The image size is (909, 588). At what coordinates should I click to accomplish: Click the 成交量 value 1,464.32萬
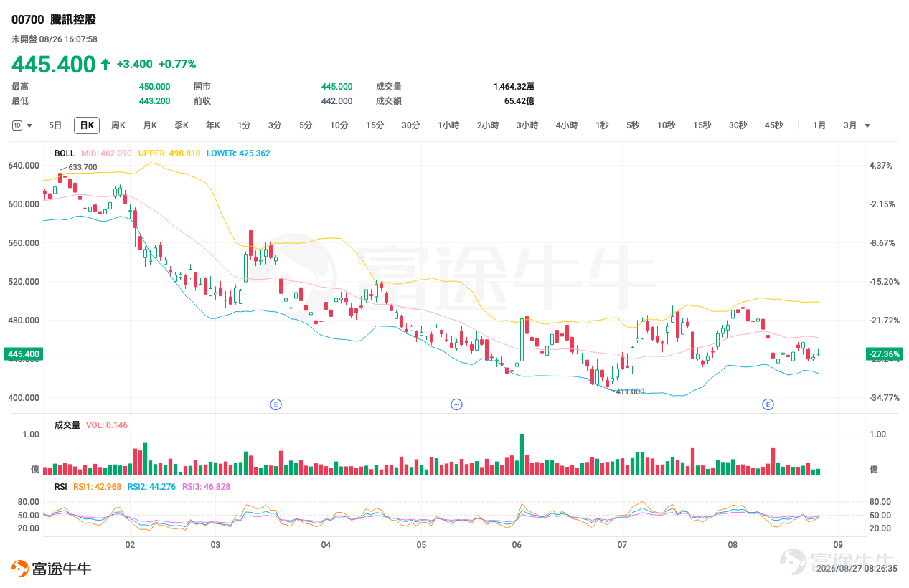click(x=514, y=87)
